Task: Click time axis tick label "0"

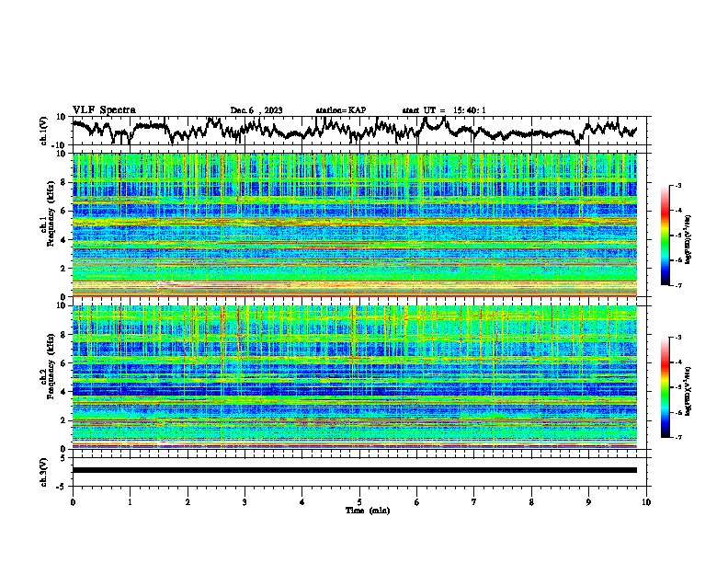Action: point(73,502)
